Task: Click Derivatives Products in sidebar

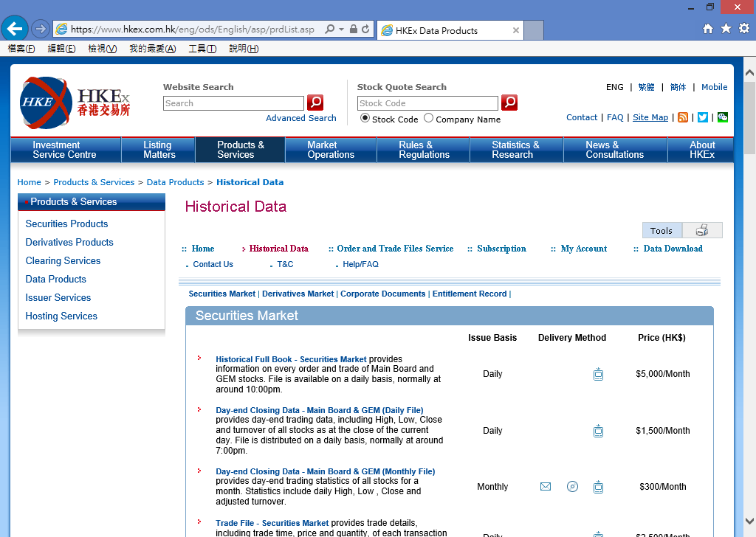Action: tap(69, 242)
